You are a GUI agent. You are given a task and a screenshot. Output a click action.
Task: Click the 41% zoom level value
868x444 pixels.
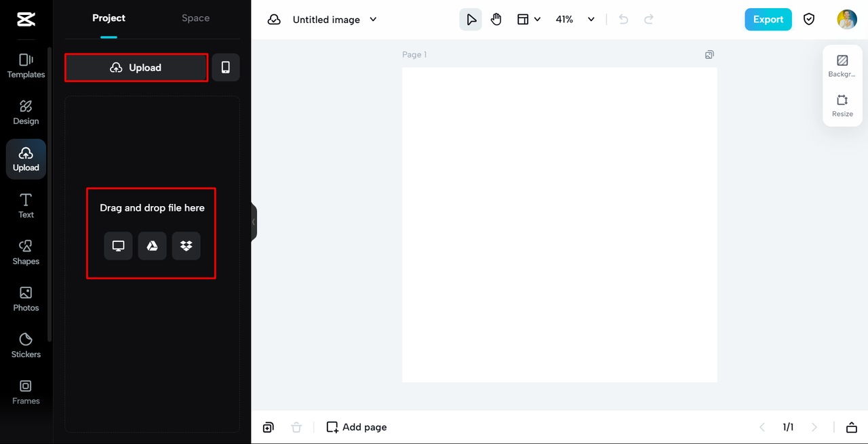click(564, 20)
